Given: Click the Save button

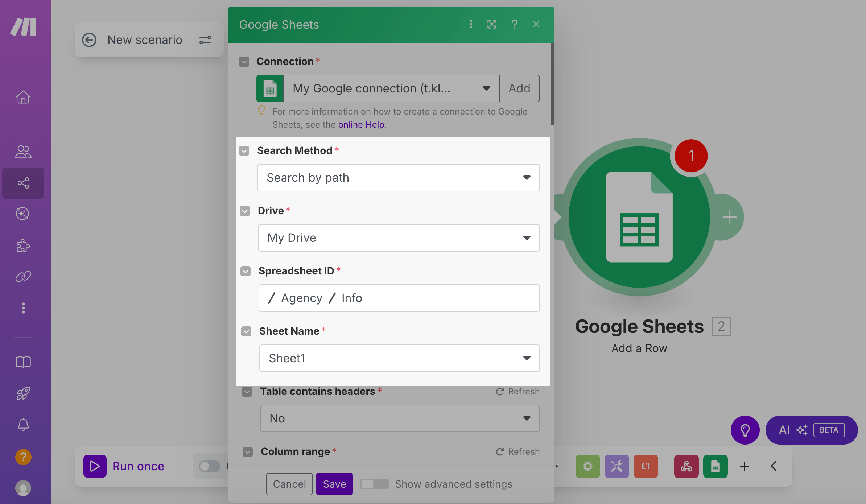Looking at the screenshot, I should tap(334, 484).
